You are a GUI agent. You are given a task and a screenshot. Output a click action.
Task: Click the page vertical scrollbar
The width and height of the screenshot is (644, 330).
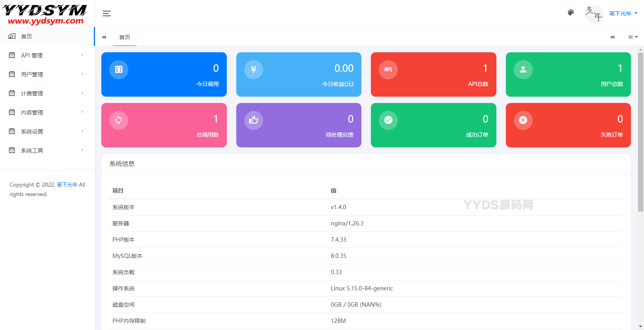tap(640, 132)
